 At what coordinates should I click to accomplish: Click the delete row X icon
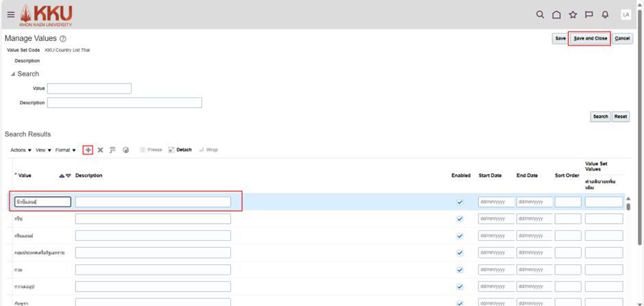pyautogui.click(x=100, y=150)
